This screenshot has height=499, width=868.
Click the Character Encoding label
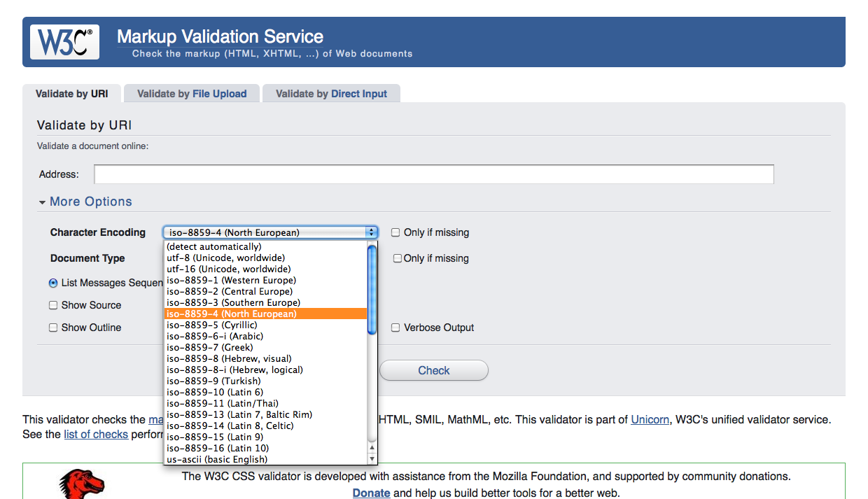point(98,232)
